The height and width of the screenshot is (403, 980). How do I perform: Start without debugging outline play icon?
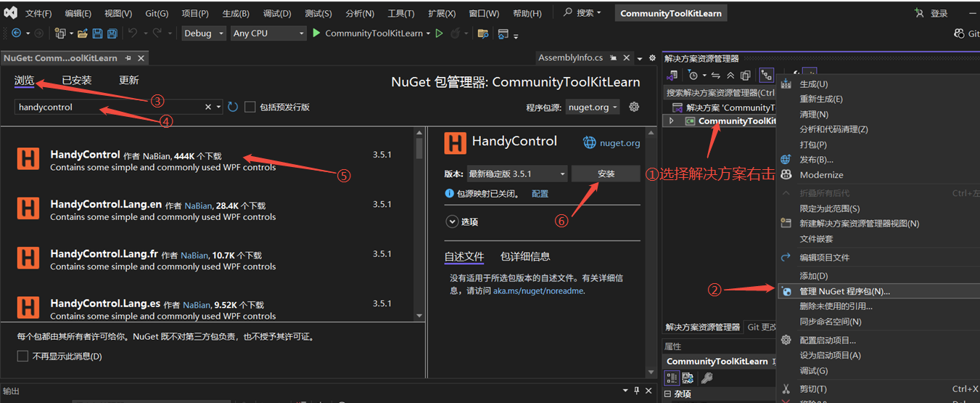(x=439, y=33)
